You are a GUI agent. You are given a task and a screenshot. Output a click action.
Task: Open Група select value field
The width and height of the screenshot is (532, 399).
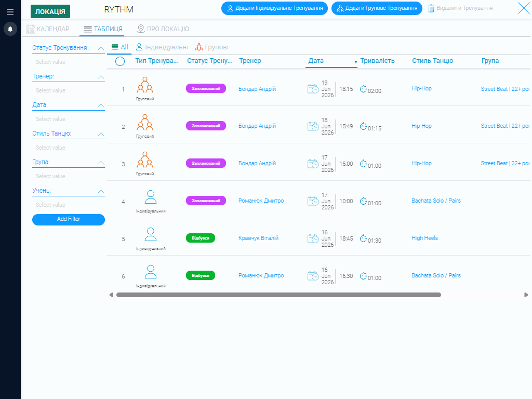(69, 176)
